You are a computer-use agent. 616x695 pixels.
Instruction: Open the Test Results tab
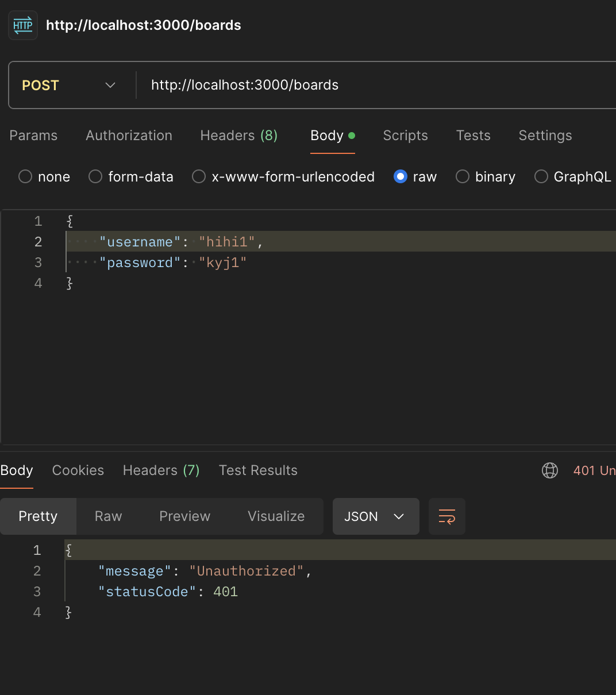(x=258, y=470)
